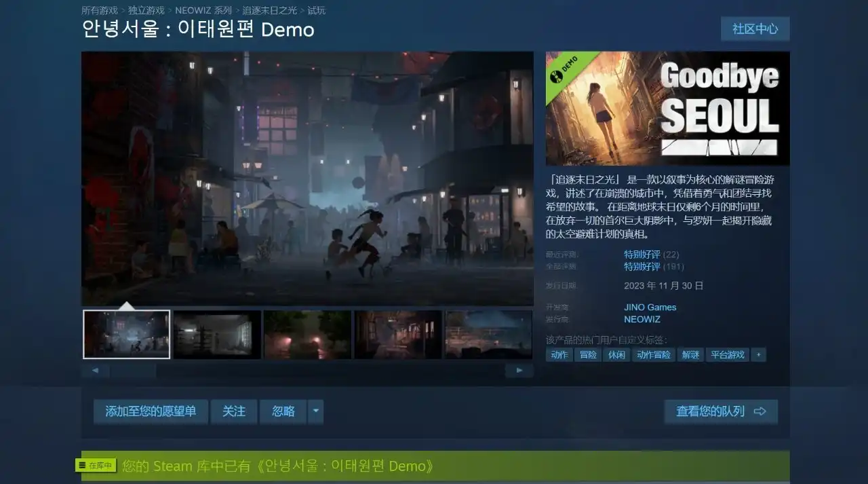The width and height of the screenshot is (868, 484).
Task: Select the fourth thumbnail of the brown interior
Action: pyautogui.click(x=398, y=334)
